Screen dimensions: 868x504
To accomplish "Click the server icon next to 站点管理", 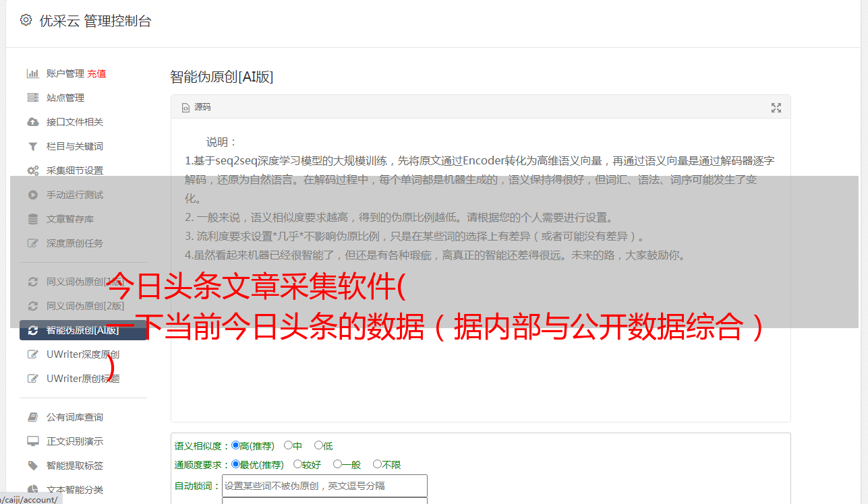I will tap(32, 98).
